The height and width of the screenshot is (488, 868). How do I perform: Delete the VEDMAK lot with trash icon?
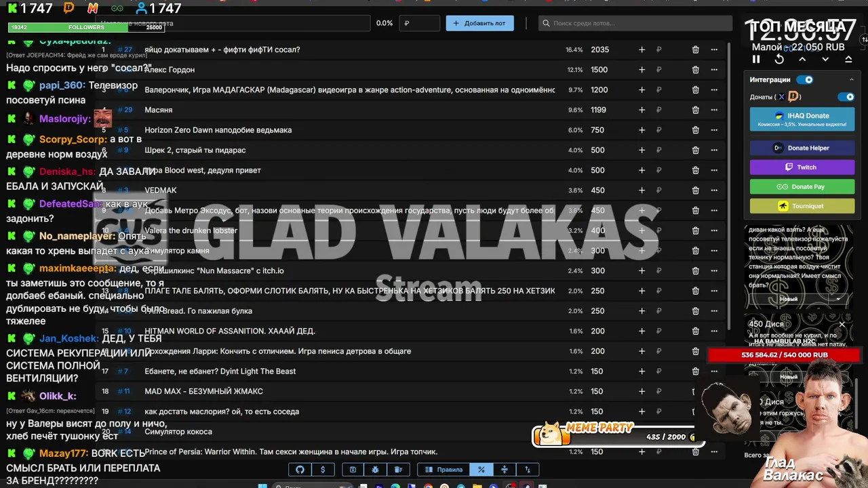click(695, 190)
